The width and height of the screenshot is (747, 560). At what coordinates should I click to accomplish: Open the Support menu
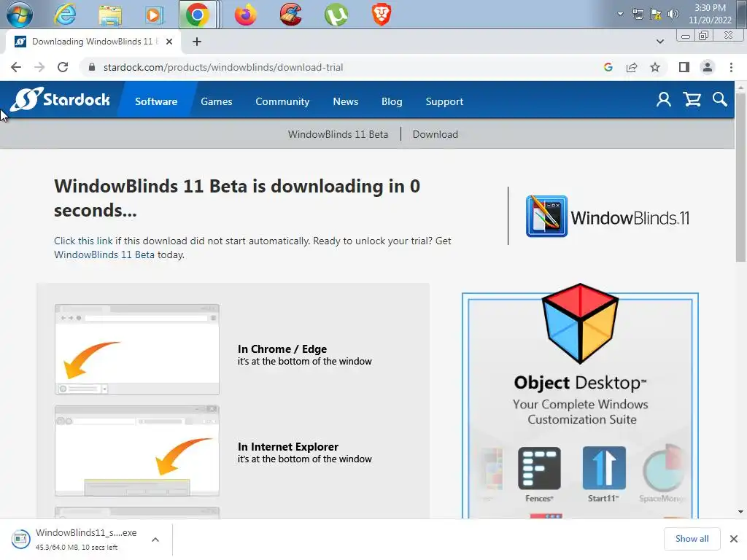tap(444, 101)
